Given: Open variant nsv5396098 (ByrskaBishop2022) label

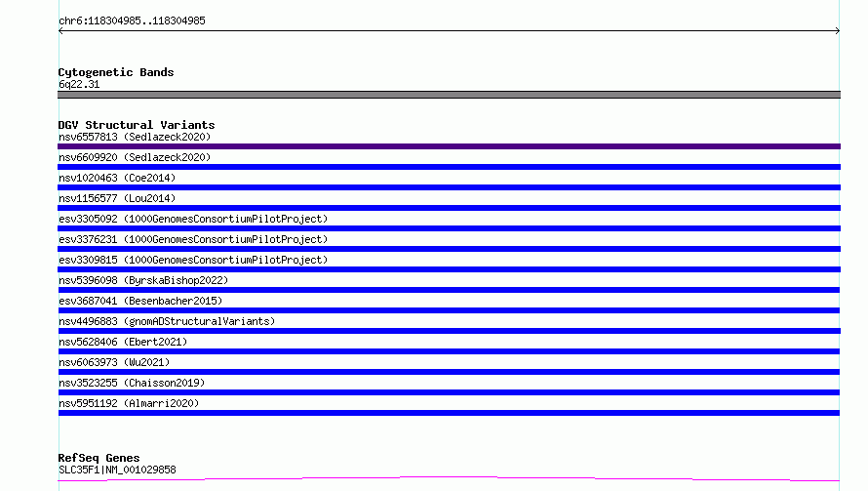Looking at the screenshot, I should 143,280.
